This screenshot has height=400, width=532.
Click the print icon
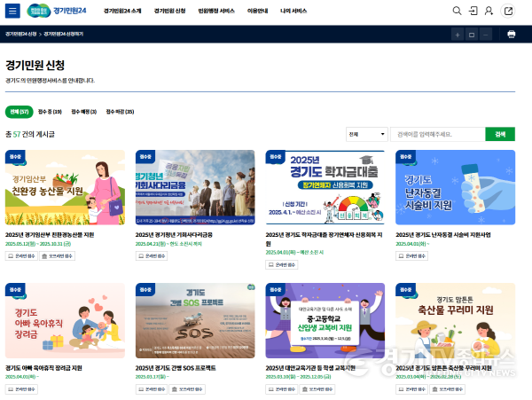(512, 34)
